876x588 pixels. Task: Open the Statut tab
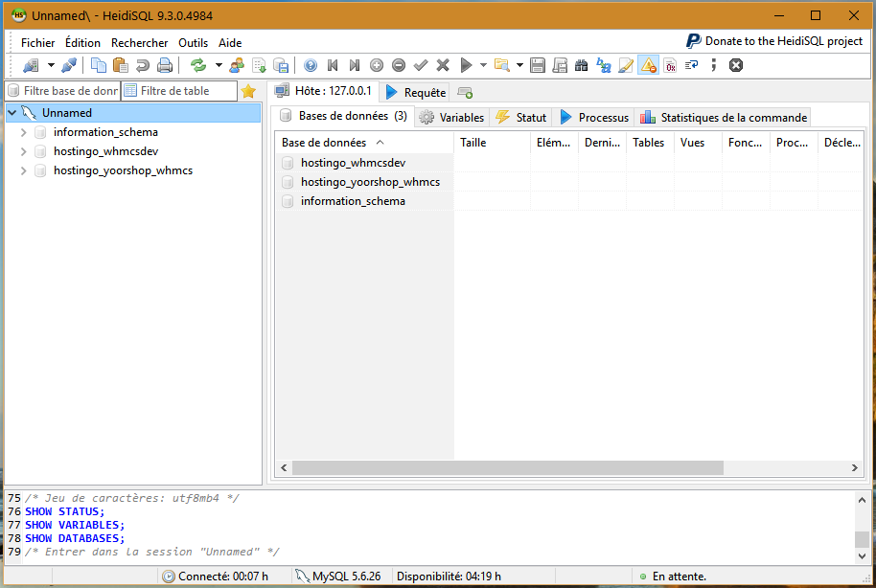(x=521, y=118)
